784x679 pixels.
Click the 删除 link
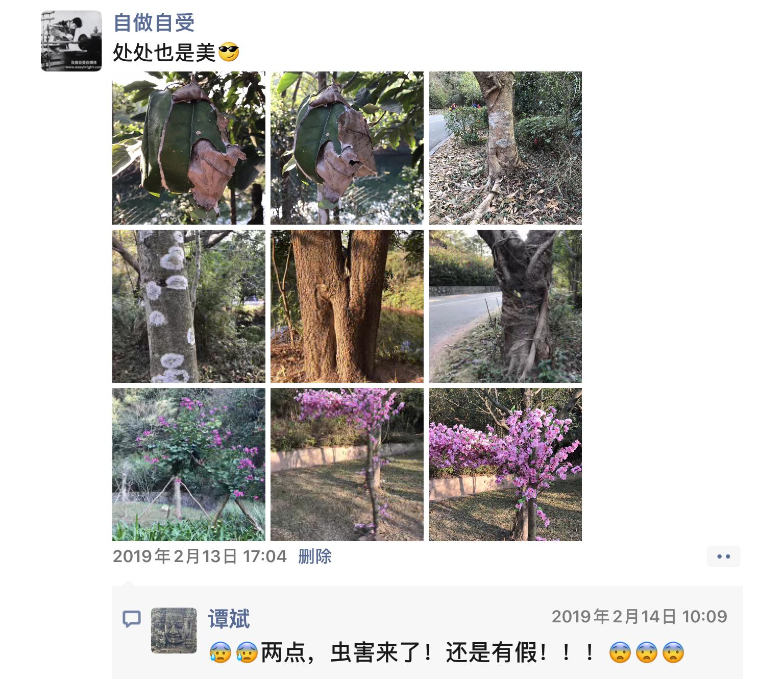315,556
